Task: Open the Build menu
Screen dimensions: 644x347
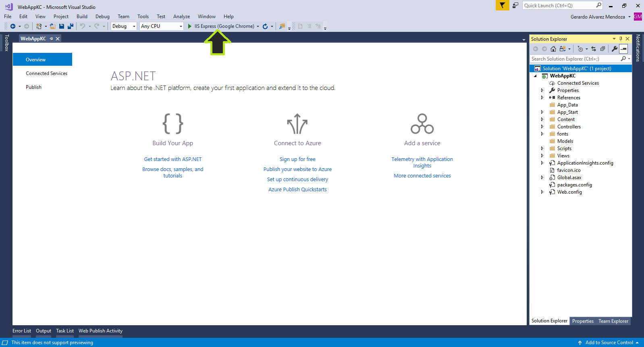Action: pos(82,17)
